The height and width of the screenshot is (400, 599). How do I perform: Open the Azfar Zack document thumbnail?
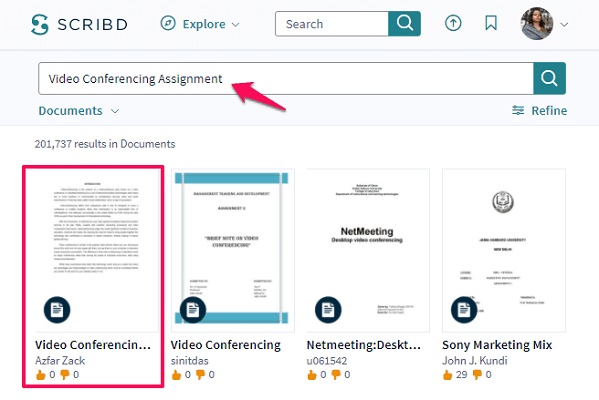(x=97, y=250)
